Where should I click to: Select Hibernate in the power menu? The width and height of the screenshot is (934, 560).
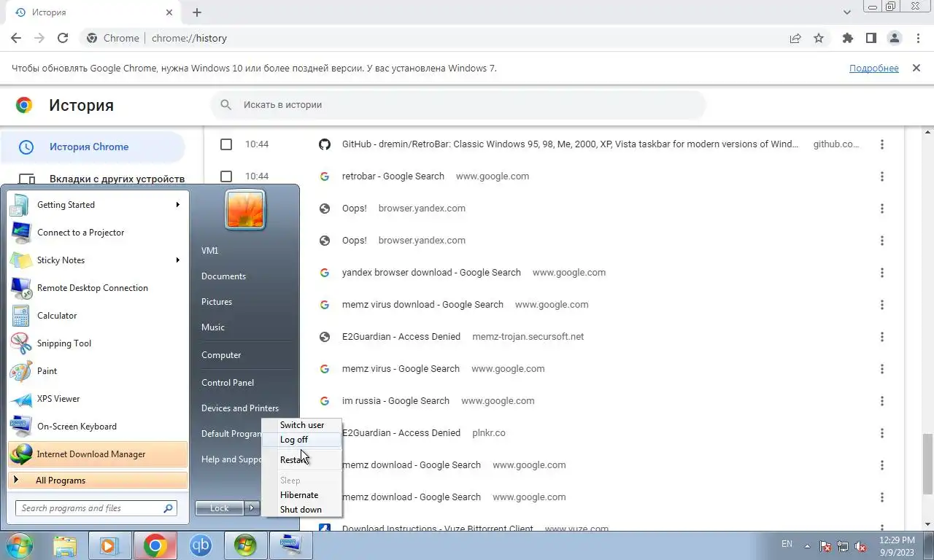coord(301,495)
